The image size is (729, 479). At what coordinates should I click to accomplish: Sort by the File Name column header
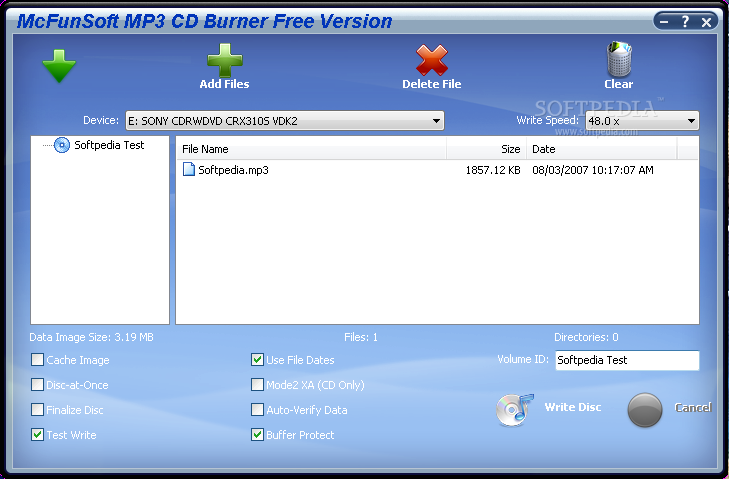point(311,149)
